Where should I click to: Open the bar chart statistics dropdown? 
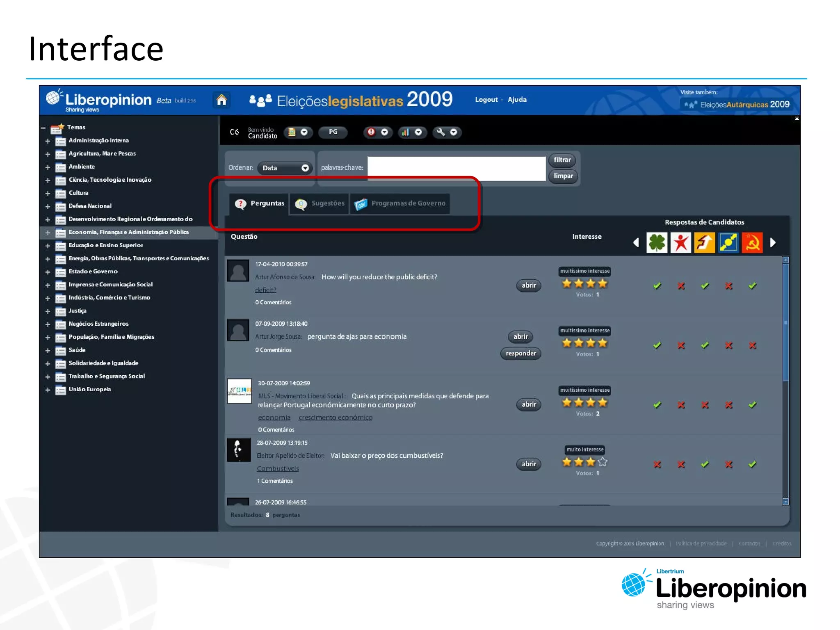click(412, 132)
